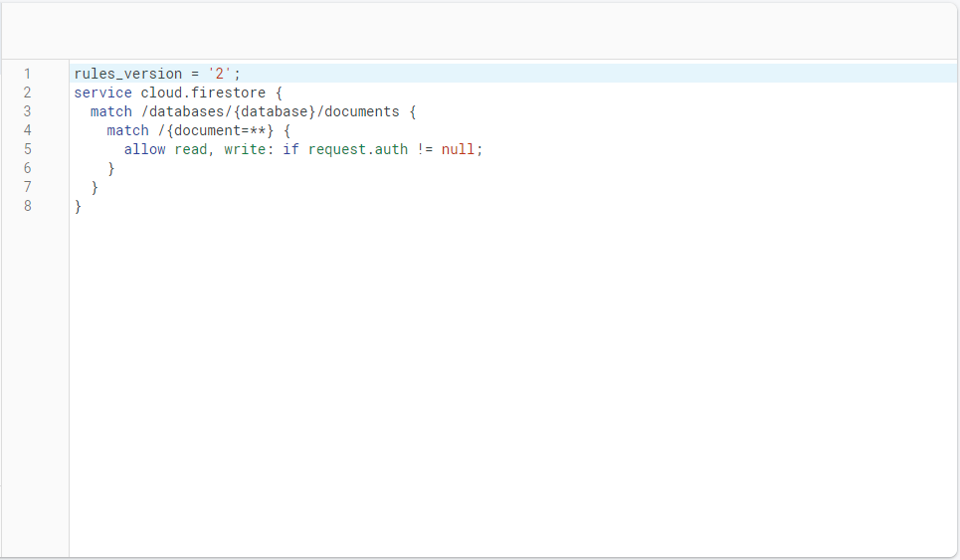Click 'request.auth' expression
The image size is (960, 560).
pos(357,150)
